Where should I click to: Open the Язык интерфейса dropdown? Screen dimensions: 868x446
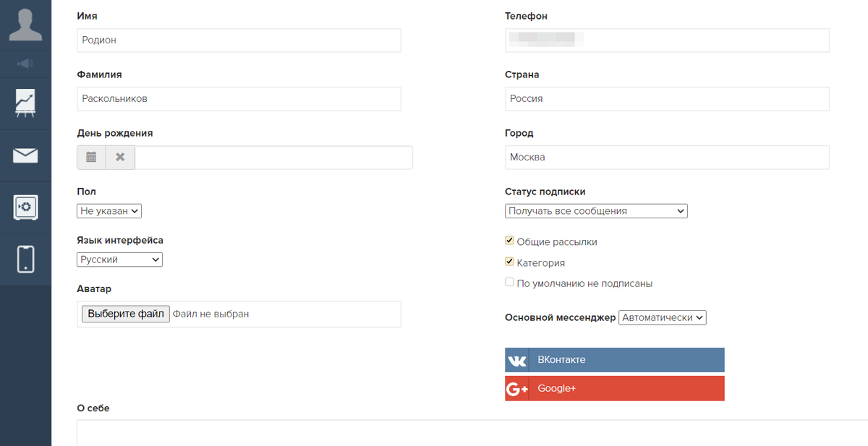coord(119,260)
